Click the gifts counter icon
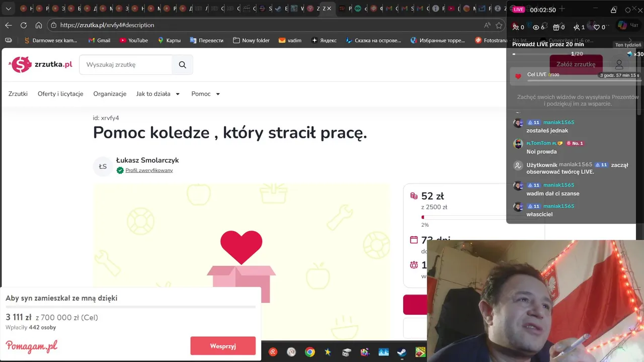 pyautogui.click(x=558, y=27)
